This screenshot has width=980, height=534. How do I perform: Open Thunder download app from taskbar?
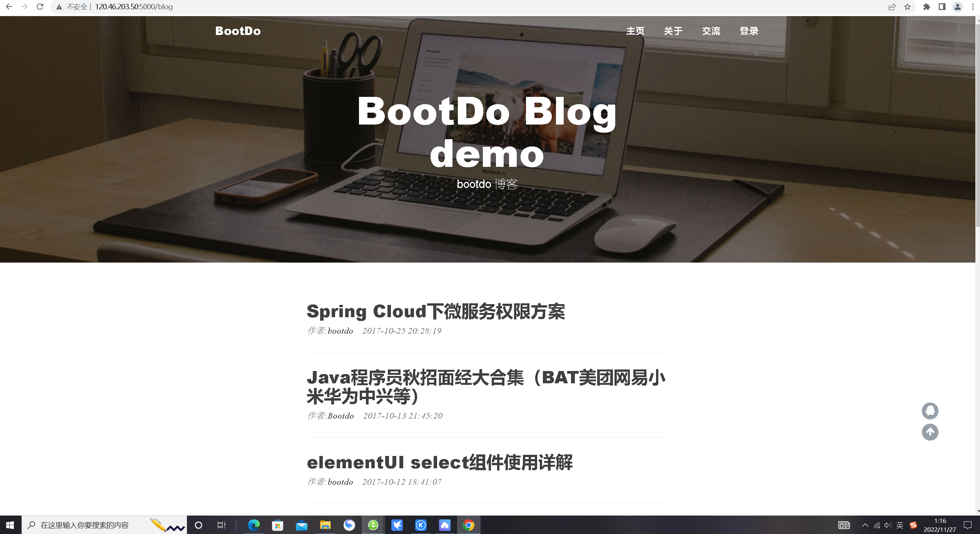[397, 525]
